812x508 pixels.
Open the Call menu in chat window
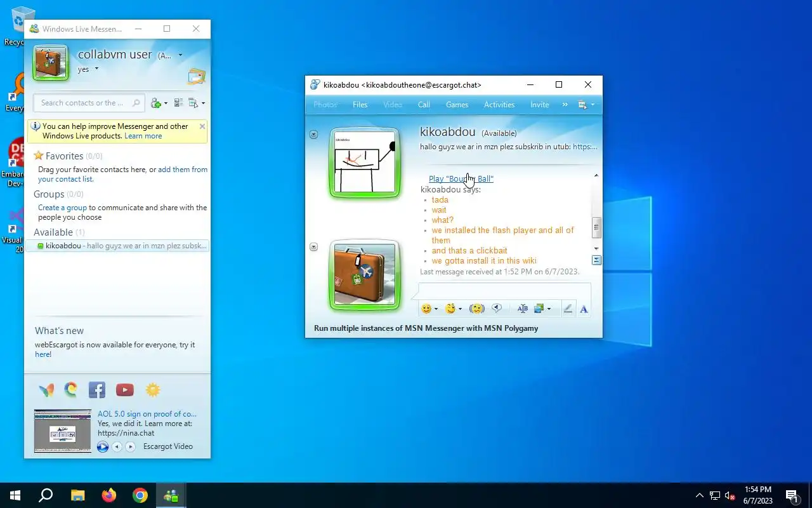424,105
